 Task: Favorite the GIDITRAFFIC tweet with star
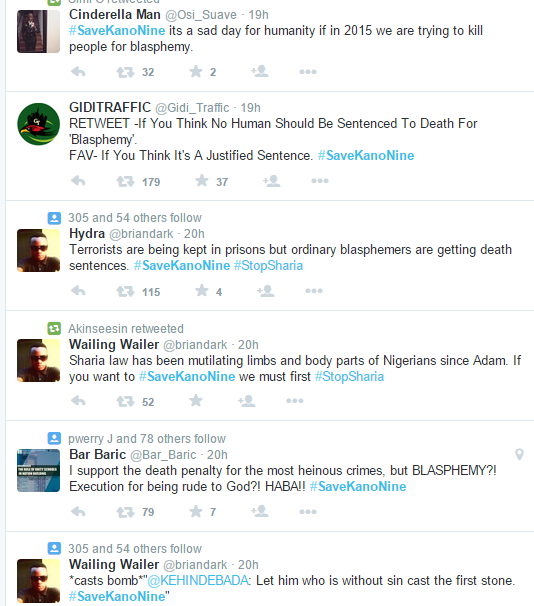tap(202, 180)
